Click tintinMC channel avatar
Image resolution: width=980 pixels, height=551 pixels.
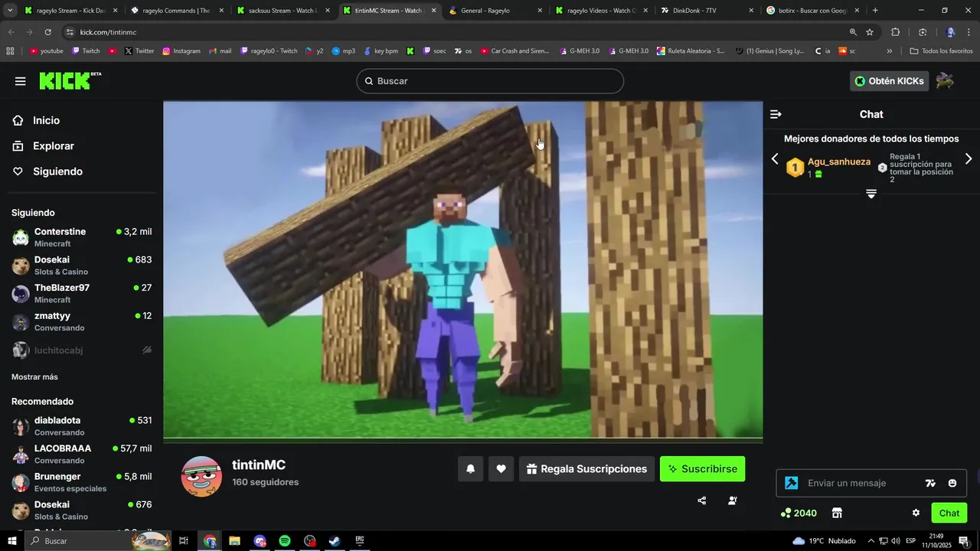[x=201, y=477]
